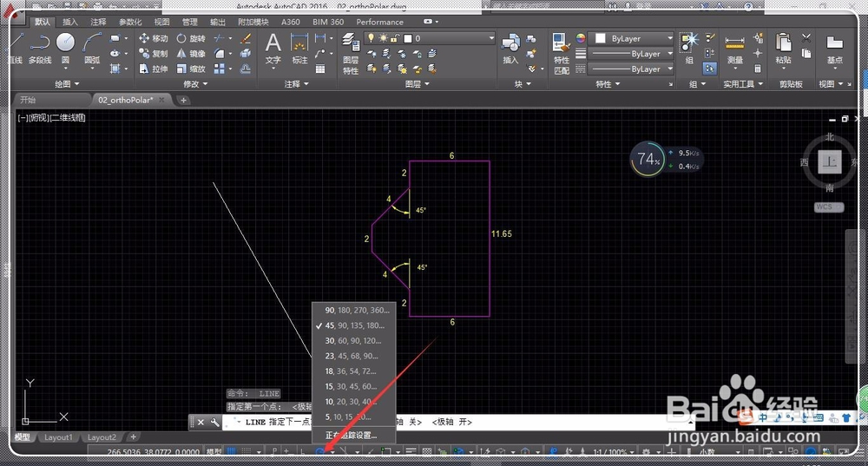Select the Circle (圆) drawing tool
868x466 pixels.
pos(65,48)
